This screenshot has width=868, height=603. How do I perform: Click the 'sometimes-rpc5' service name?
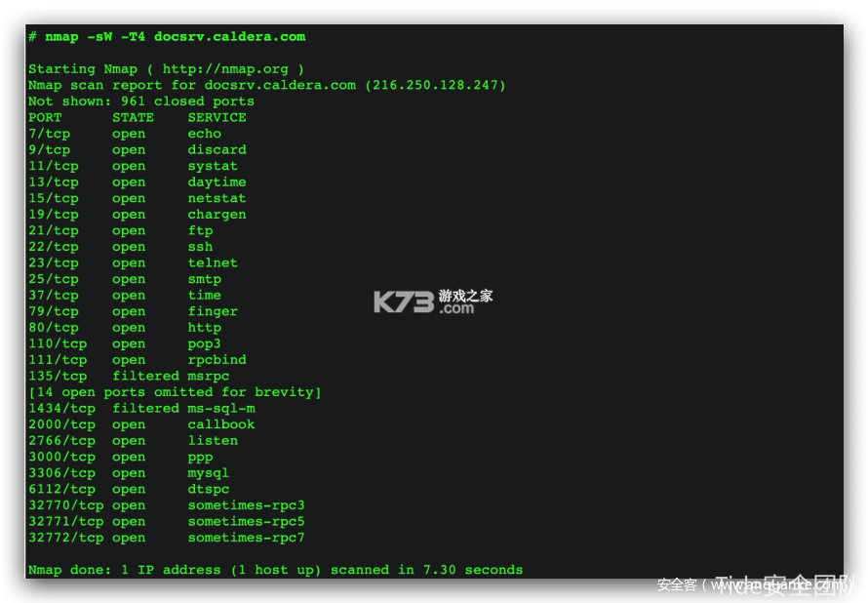tap(247, 522)
